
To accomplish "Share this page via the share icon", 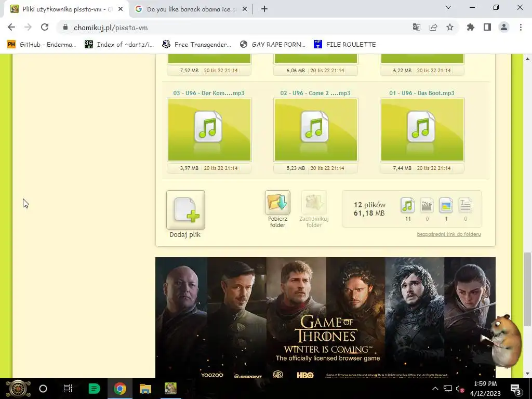I will (x=433, y=28).
